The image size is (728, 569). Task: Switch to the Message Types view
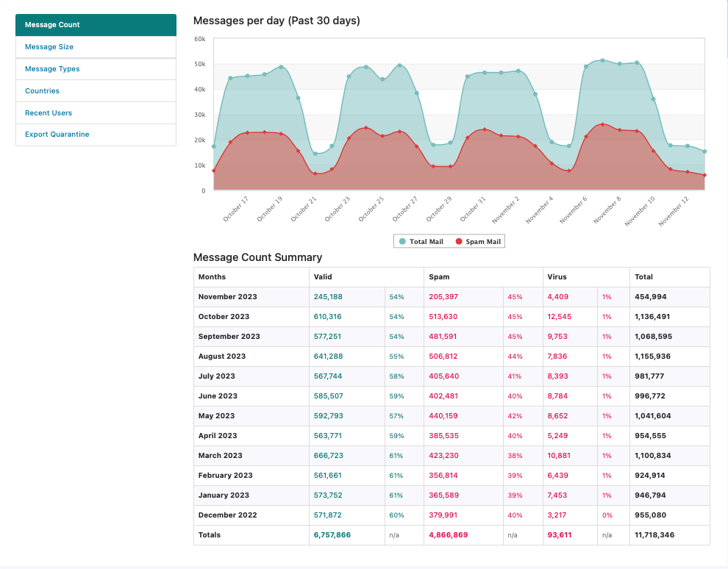[x=96, y=68]
